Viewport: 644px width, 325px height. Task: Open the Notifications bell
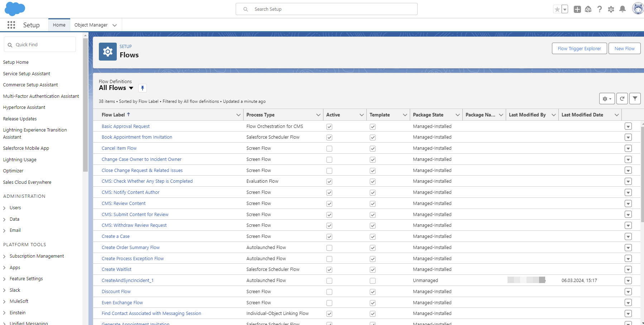[x=623, y=9]
